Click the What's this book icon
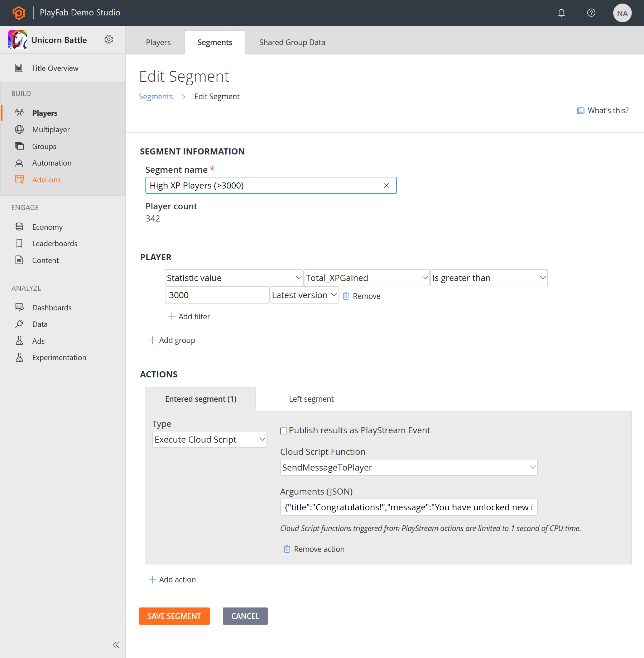644x658 pixels. coord(581,110)
